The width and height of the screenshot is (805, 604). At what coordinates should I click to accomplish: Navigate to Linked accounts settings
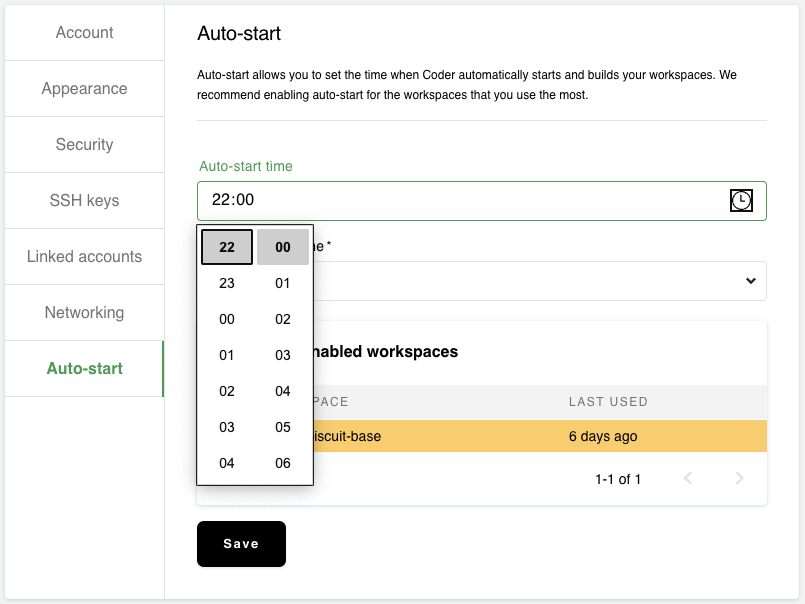(x=84, y=256)
